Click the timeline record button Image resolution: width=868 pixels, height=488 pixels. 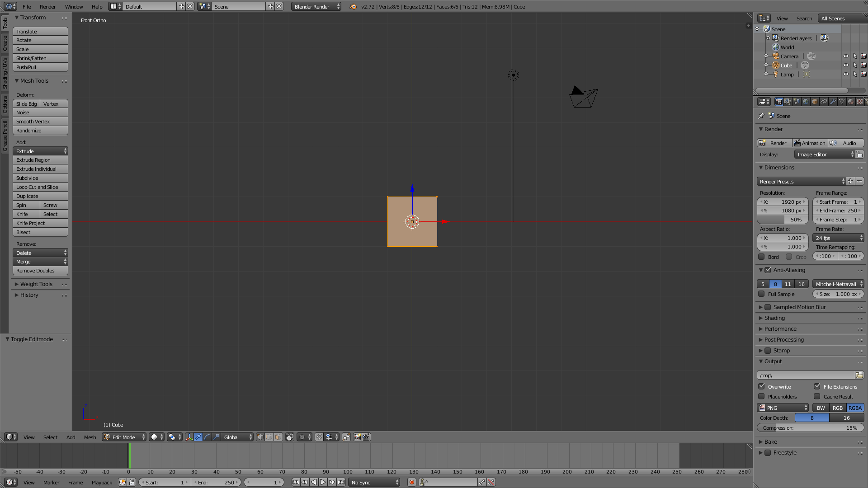411,482
